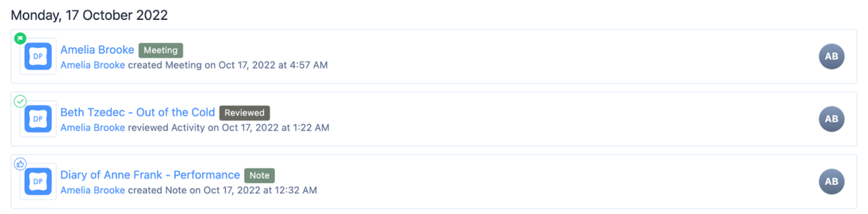
Task: Click the green checkmark icon on Reviewed entry
Action: 20,101
